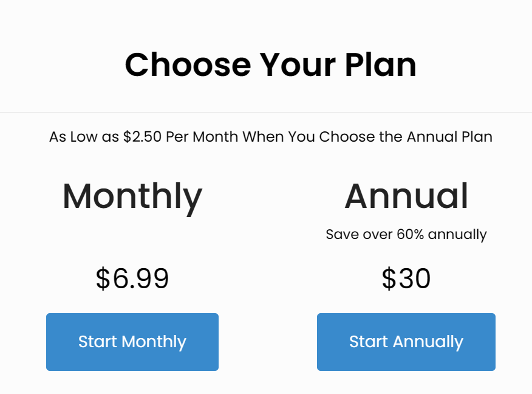Select the Annual plan heading

[x=406, y=196]
